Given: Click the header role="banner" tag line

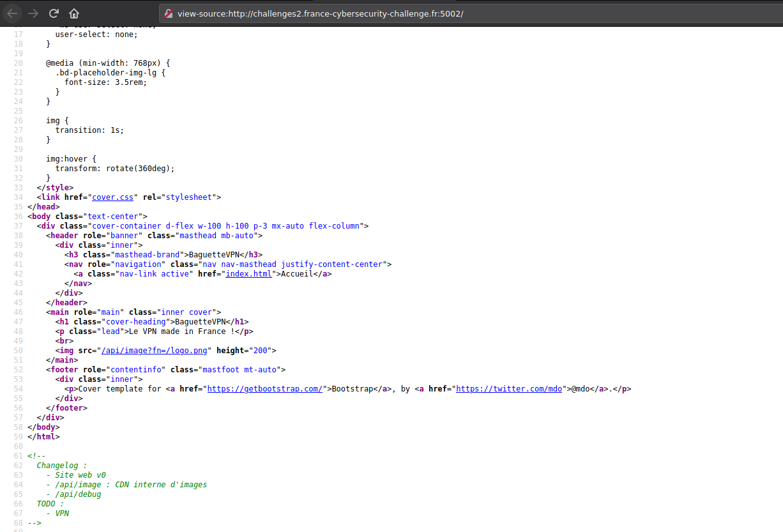Looking at the screenshot, I should 155,236.
